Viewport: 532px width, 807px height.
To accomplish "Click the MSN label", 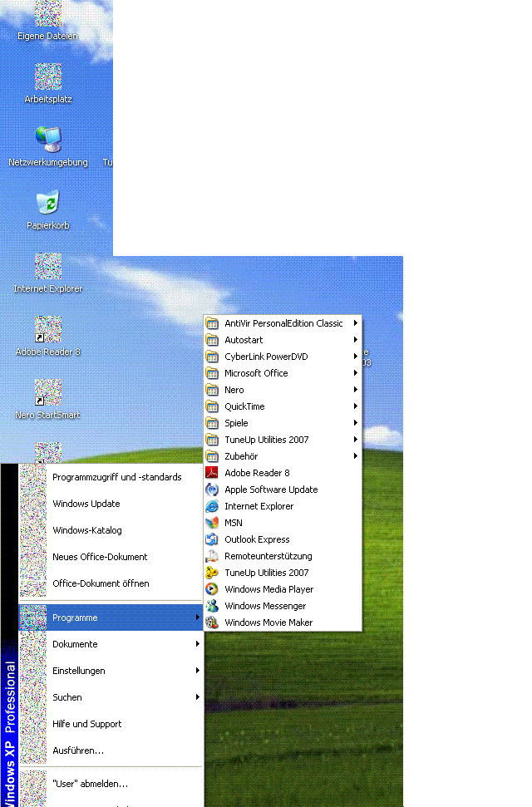I will (x=234, y=523).
